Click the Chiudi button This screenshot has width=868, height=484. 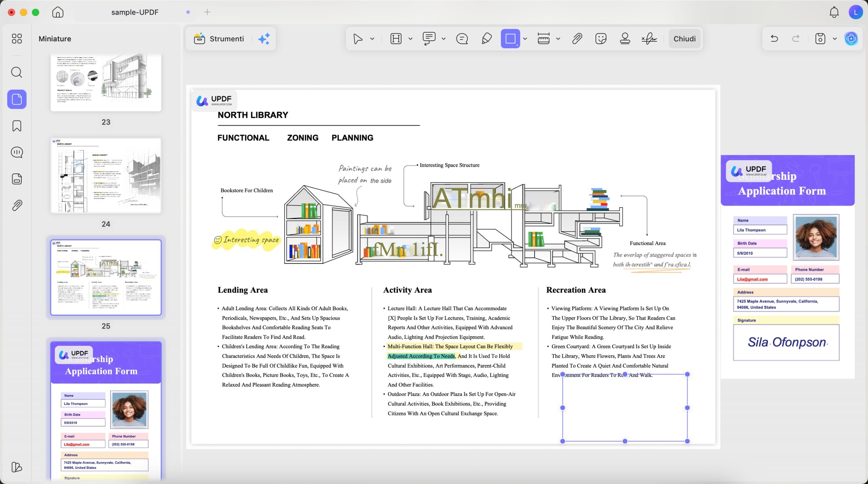685,39
